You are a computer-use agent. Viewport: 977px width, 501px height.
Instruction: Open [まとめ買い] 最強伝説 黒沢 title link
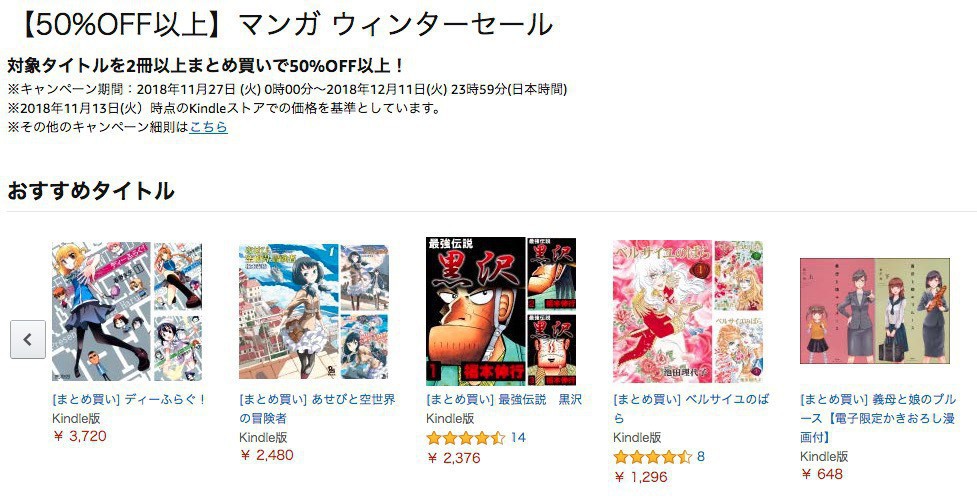(504, 399)
